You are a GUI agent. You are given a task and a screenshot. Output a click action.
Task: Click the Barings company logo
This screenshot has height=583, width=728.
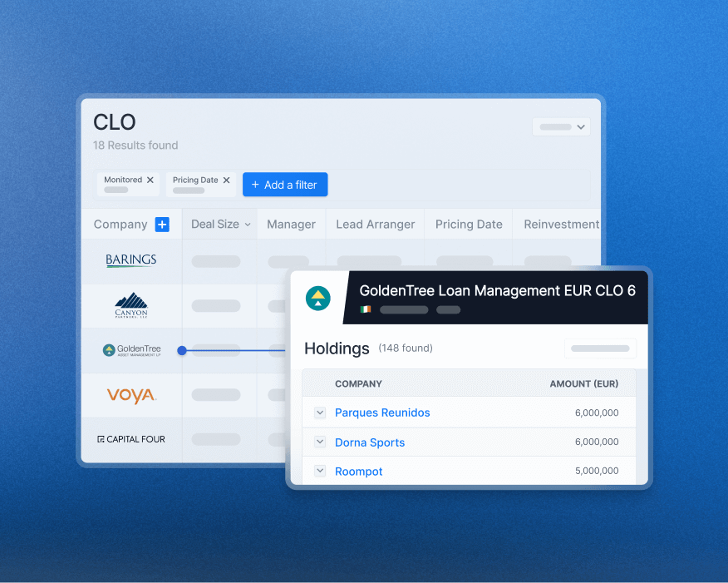(130, 259)
